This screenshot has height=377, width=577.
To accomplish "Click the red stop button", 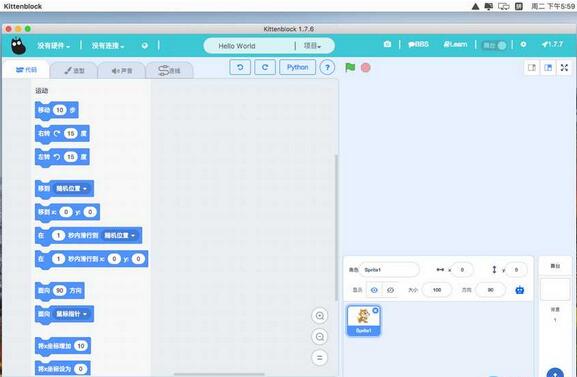I will click(365, 68).
